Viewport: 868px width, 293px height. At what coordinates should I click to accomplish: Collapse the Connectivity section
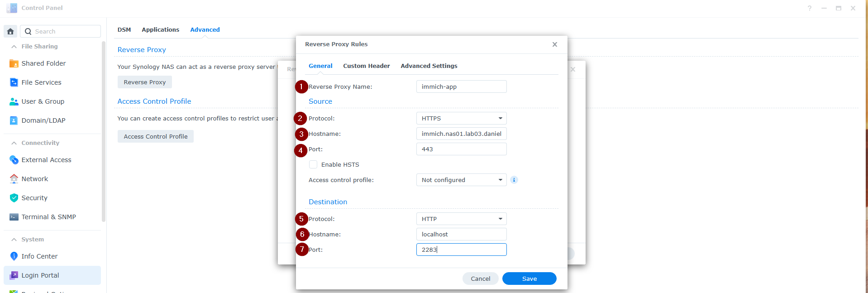tap(14, 143)
